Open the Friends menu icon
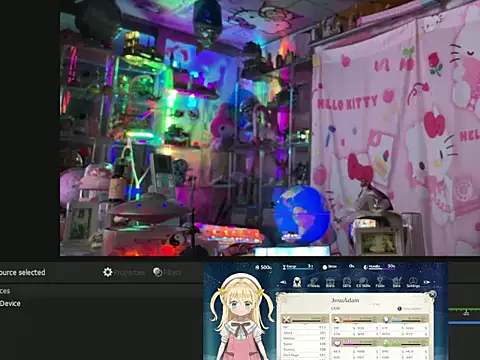The image size is (480, 360). [313, 282]
